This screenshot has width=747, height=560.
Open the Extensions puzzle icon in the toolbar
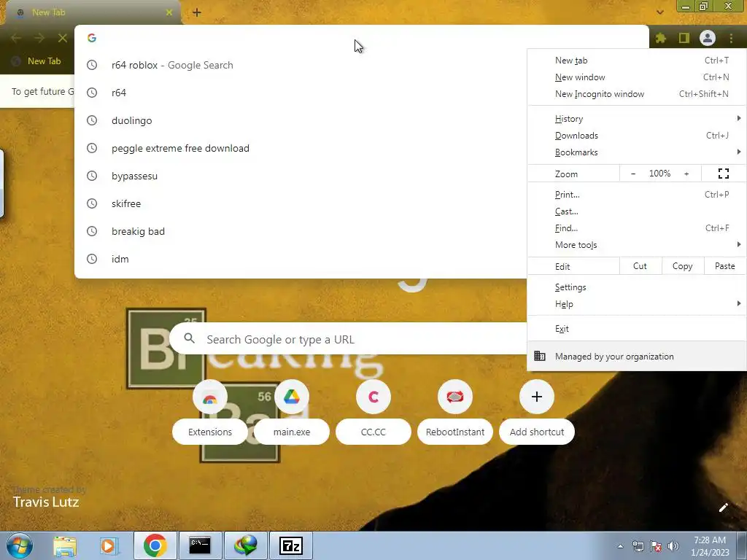(x=660, y=38)
